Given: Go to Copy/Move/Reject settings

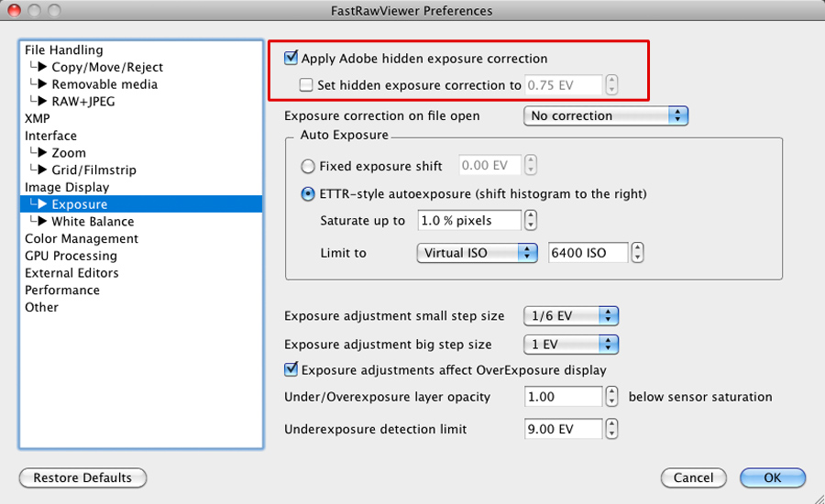Looking at the screenshot, I should pyautogui.click(x=107, y=68).
